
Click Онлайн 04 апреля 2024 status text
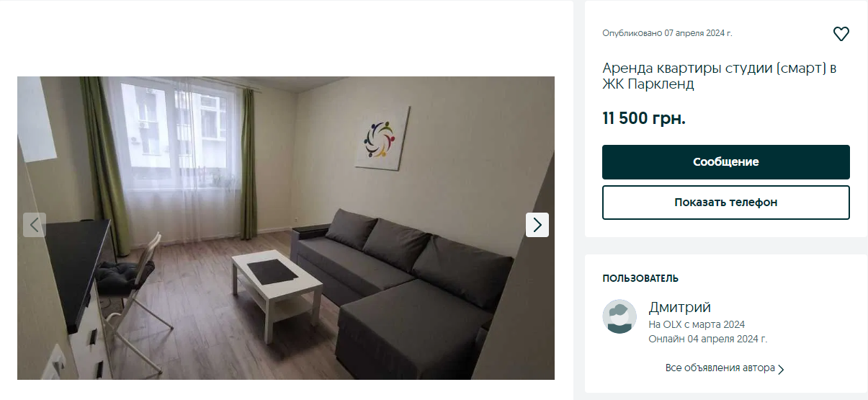point(708,339)
